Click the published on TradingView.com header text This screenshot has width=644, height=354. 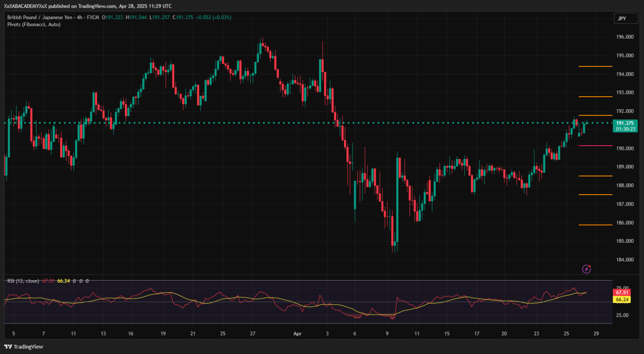(x=110, y=6)
